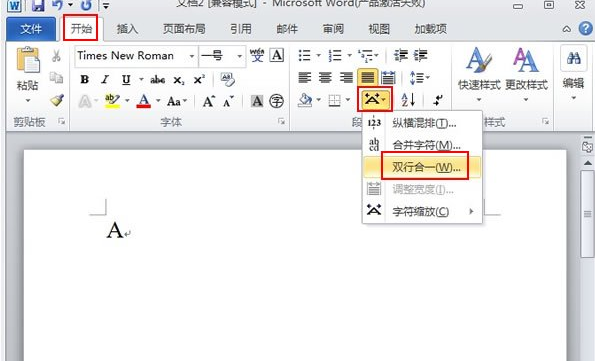Apply yellow text highlight color
The image size is (595, 361).
[112, 101]
